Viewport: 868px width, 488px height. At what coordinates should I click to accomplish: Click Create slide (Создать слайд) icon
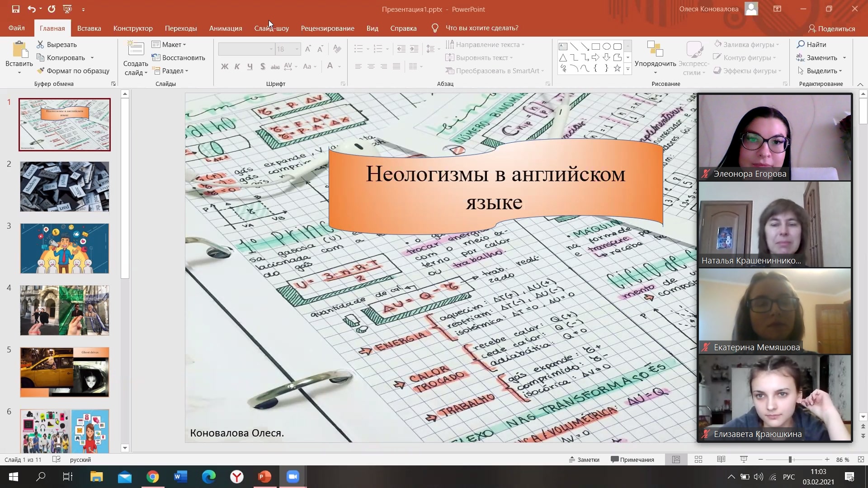point(136,49)
